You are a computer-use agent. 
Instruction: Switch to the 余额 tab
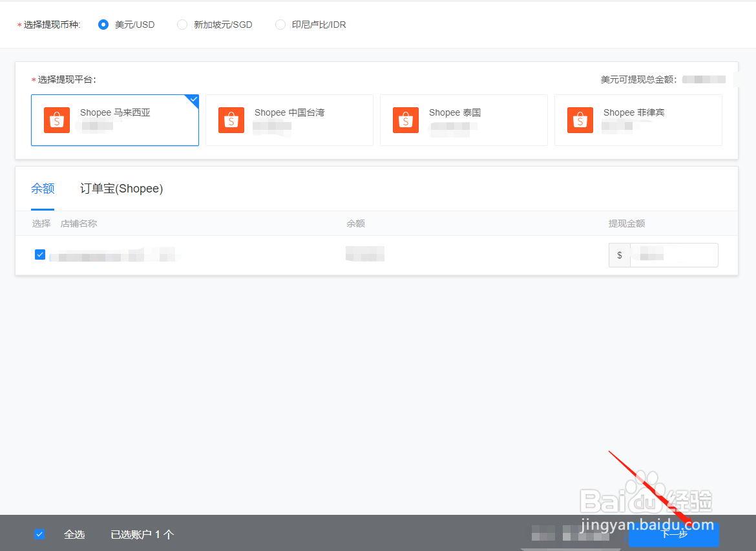pos(43,189)
